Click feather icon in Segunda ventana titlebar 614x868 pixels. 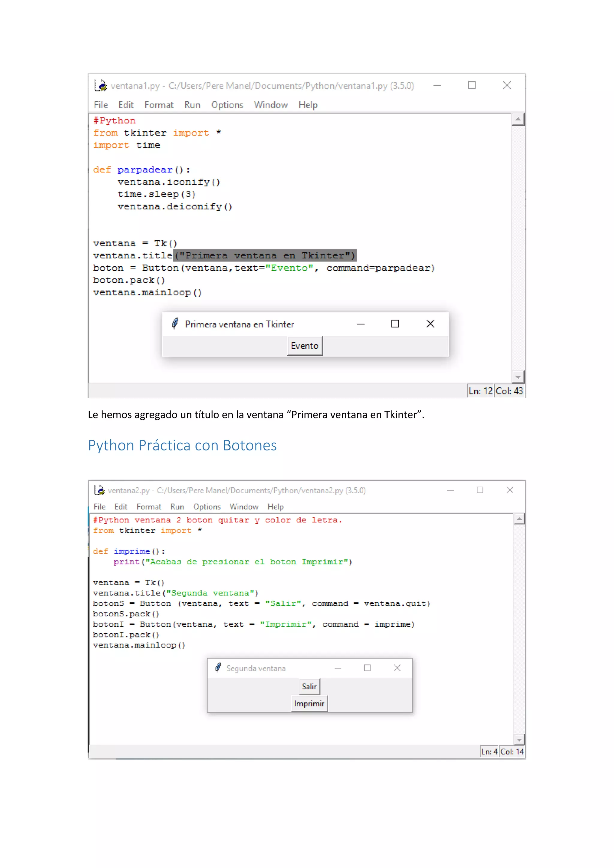(x=218, y=668)
